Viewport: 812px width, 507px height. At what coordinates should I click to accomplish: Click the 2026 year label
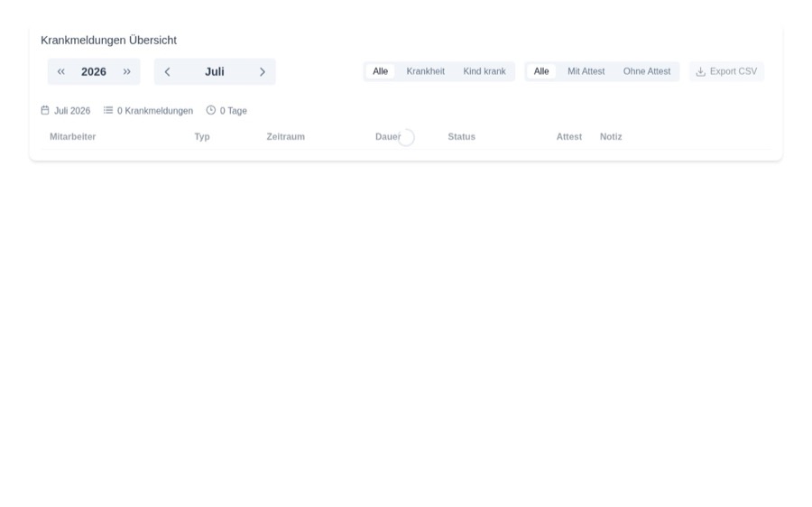94,71
